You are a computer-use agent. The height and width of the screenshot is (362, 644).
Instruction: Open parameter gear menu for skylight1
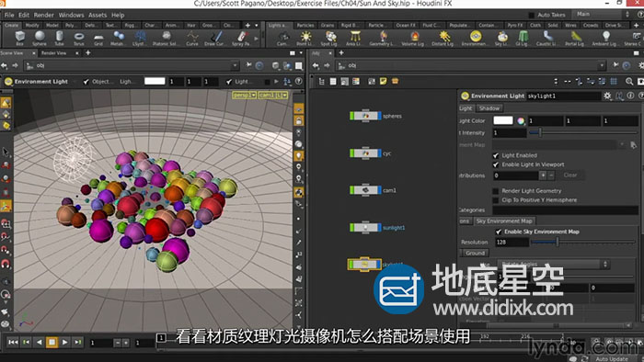click(607, 96)
